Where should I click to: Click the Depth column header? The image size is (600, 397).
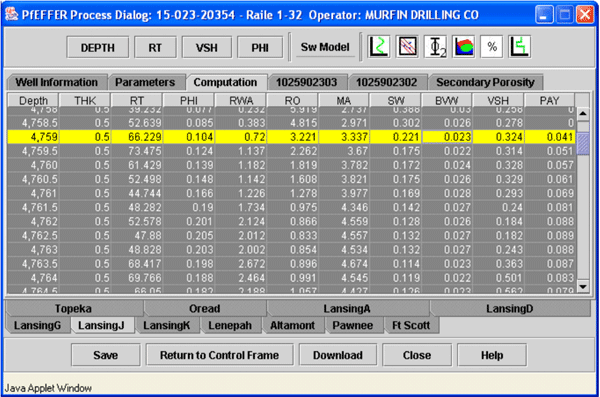(x=33, y=101)
